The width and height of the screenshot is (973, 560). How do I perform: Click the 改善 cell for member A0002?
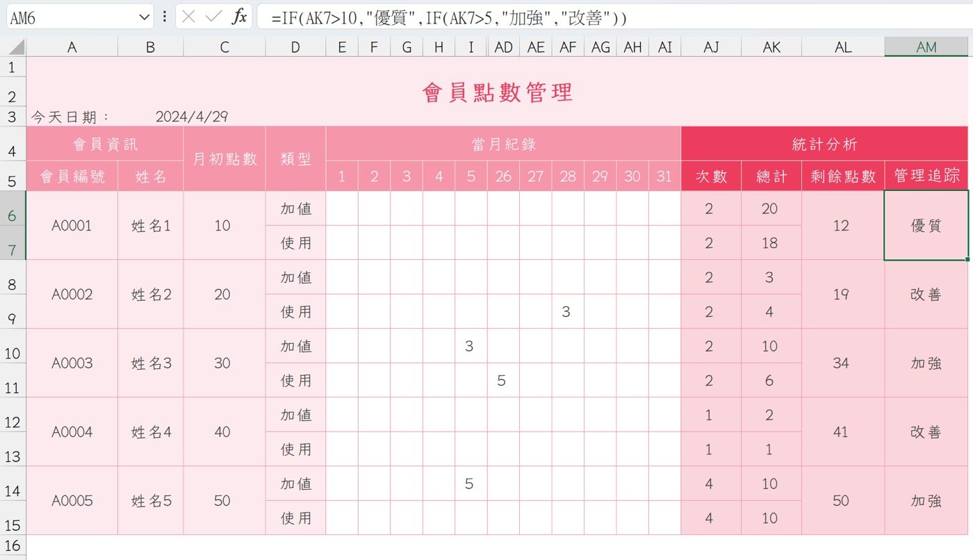(x=926, y=295)
